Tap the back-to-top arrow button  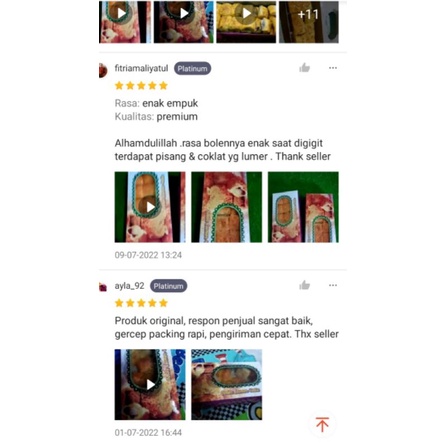click(322, 424)
